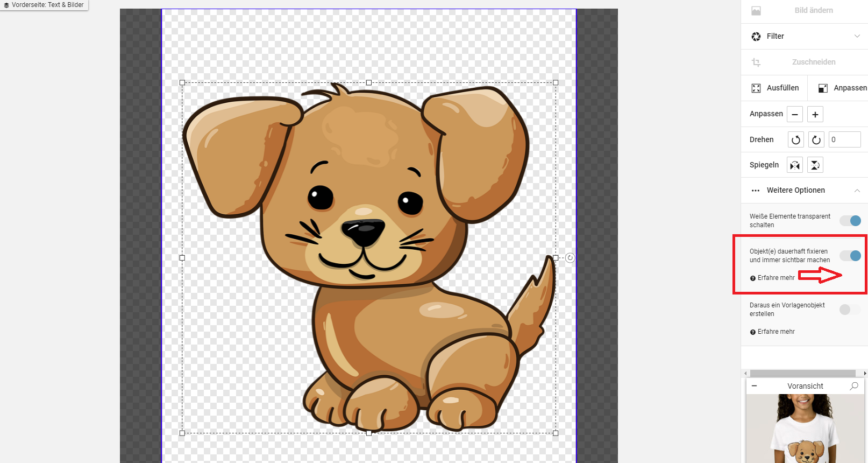Click the Ausfüllen button
The width and height of the screenshot is (868, 463).
[x=774, y=88]
